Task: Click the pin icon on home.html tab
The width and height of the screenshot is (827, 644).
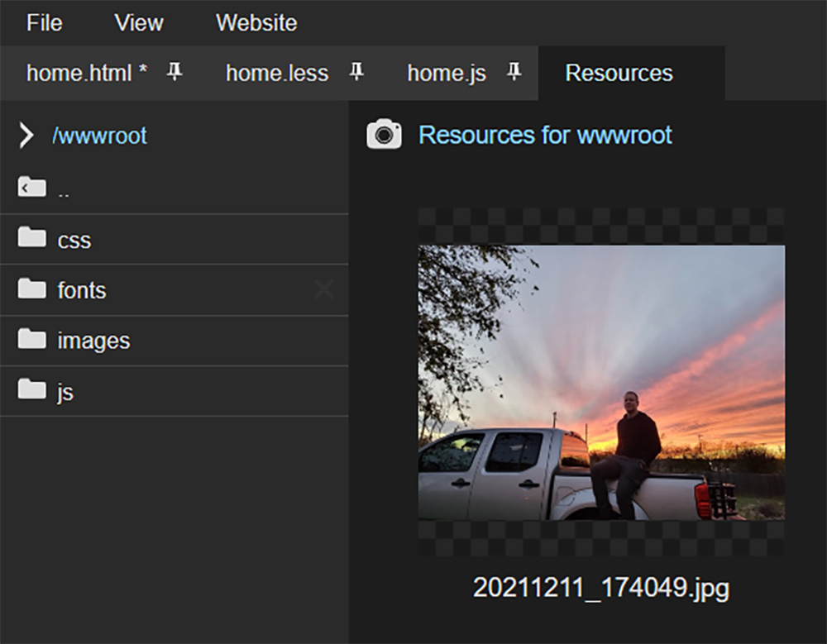Action: 174,73
